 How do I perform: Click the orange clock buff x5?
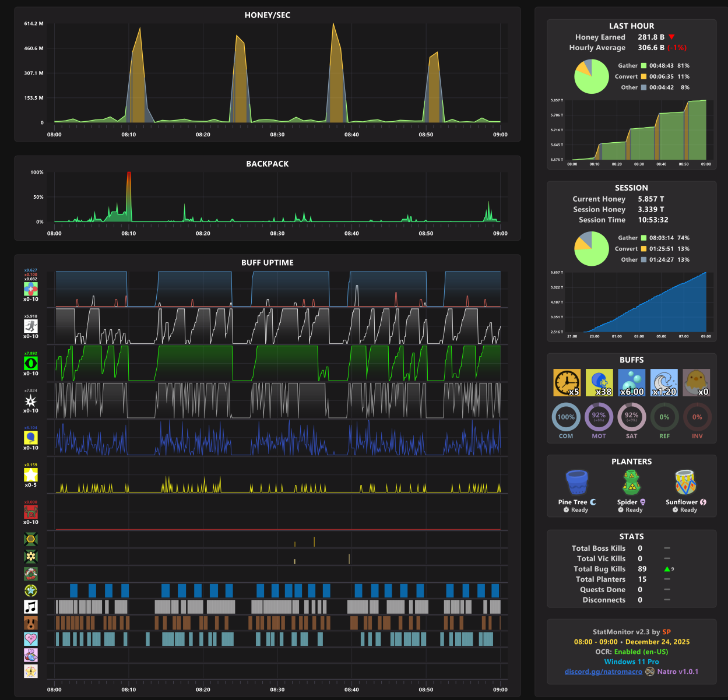(567, 383)
